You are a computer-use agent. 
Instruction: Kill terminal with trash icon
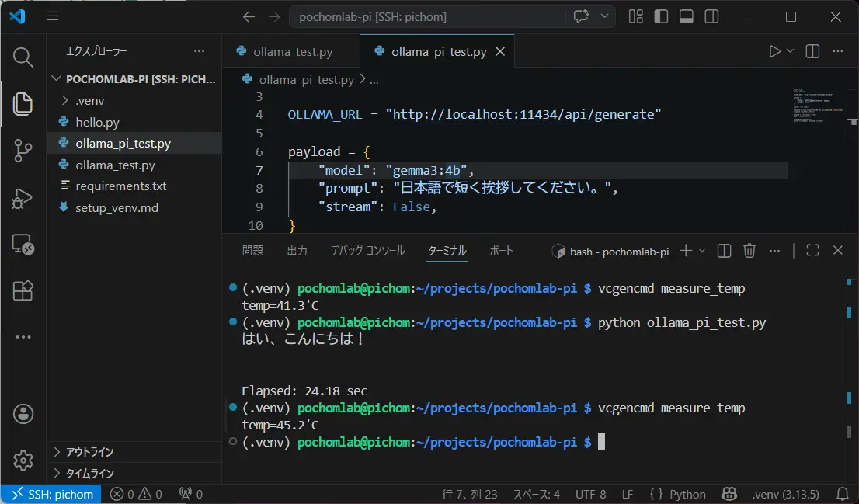[x=749, y=251]
